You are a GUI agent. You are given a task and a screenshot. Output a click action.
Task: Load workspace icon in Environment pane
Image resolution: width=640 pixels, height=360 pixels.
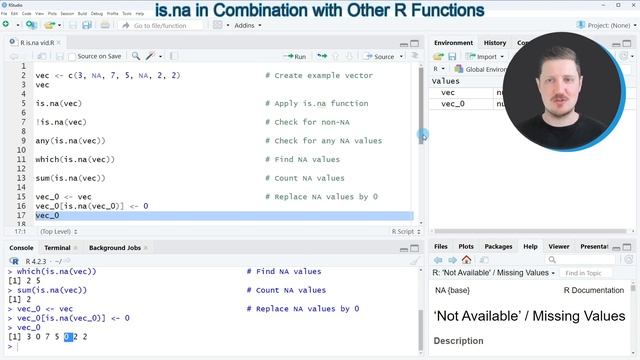[438, 56]
